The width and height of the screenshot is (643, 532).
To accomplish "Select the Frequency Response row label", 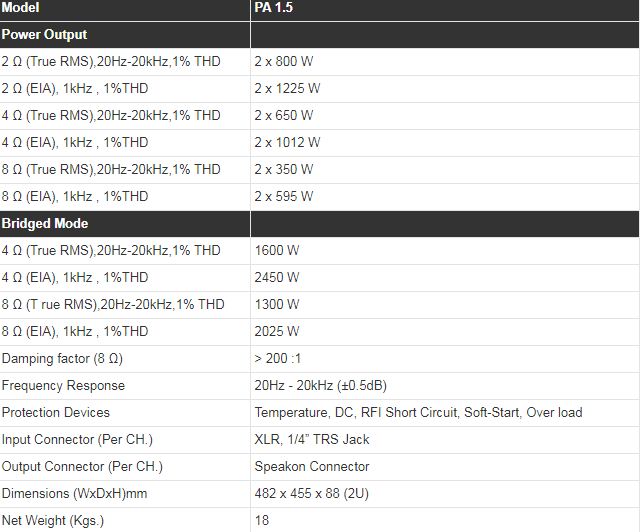I will (x=63, y=386).
